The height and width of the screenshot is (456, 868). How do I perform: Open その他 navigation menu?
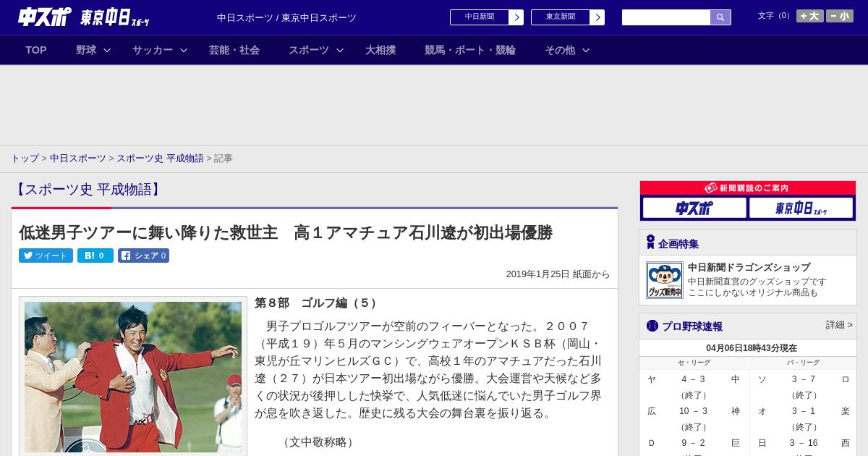tap(560, 50)
